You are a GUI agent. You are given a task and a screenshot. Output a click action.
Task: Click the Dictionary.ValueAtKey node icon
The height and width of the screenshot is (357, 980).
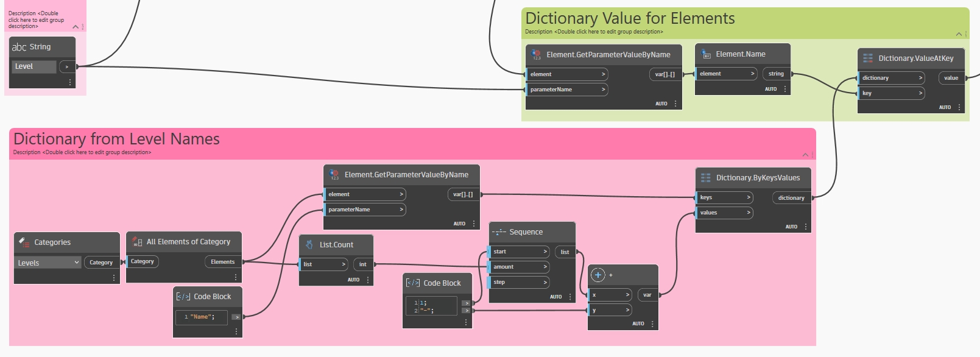tap(867, 58)
